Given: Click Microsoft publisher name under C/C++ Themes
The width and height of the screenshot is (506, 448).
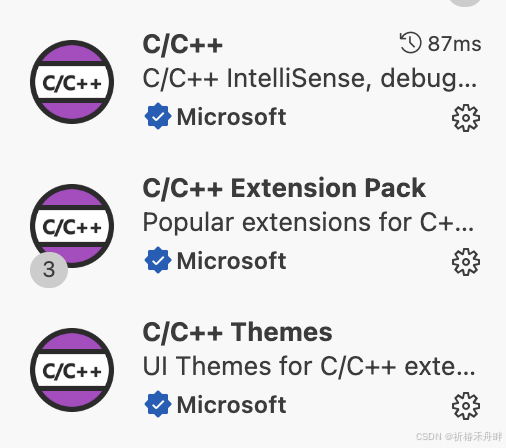Looking at the screenshot, I should point(231,405).
